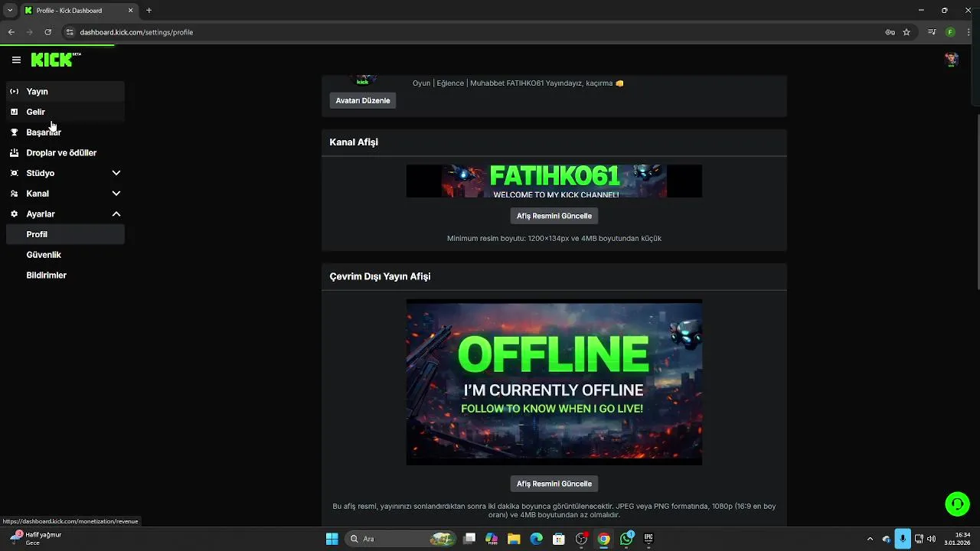The width and height of the screenshot is (980, 551).
Task: Open the user avatar menu at the top right
Action: coord(951,60)
